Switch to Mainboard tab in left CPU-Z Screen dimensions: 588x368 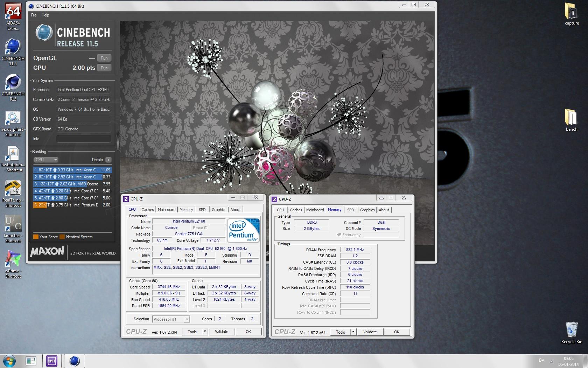(167, 210)
